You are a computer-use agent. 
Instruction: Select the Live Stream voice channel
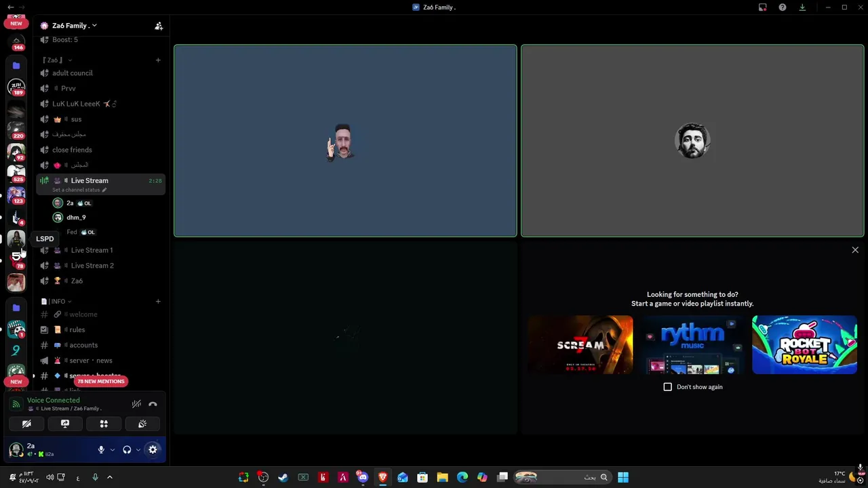click(x=100, y=181)
